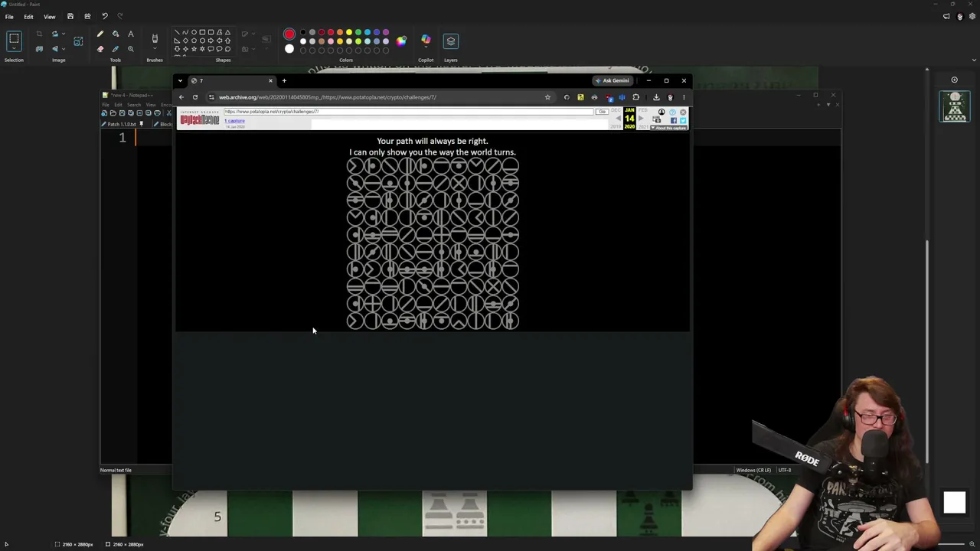Image resolution: width=980 pixels, height=551 pixels.
Task: Open the File menu in Notepad++
Action: (x=106, y=105)
